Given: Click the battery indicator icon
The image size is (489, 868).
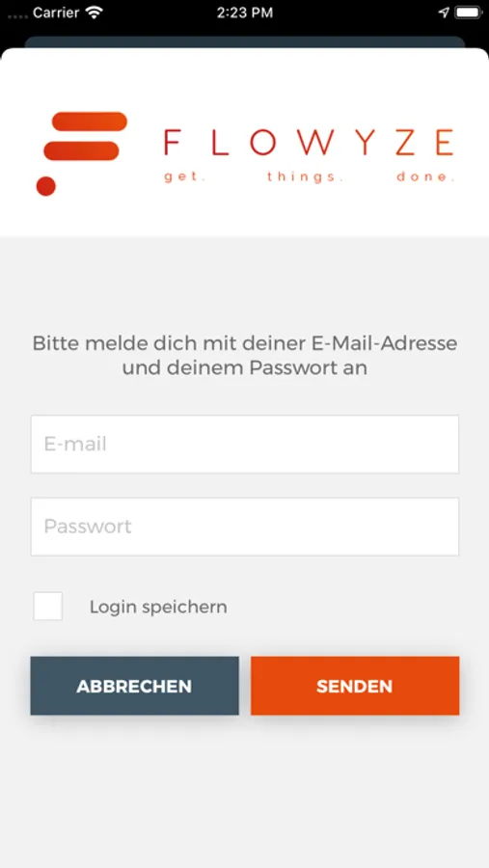Looking at the screenshot, I should pos(469,13).
